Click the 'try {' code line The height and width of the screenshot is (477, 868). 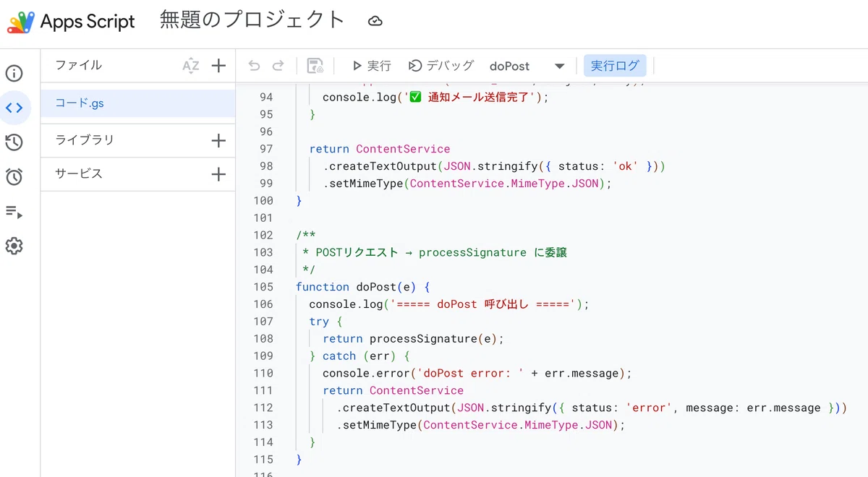tap(325, 322)
